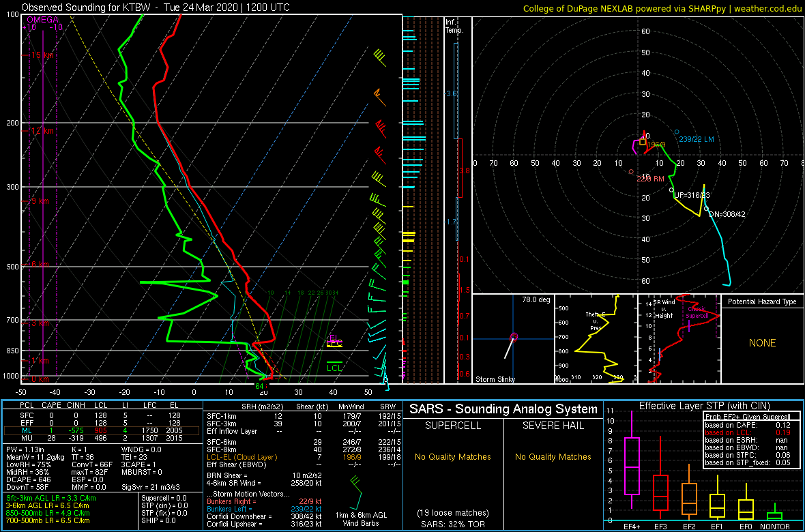Click the SARS - Sounding Analog System header
805x532 pixels.
point(503,409)
